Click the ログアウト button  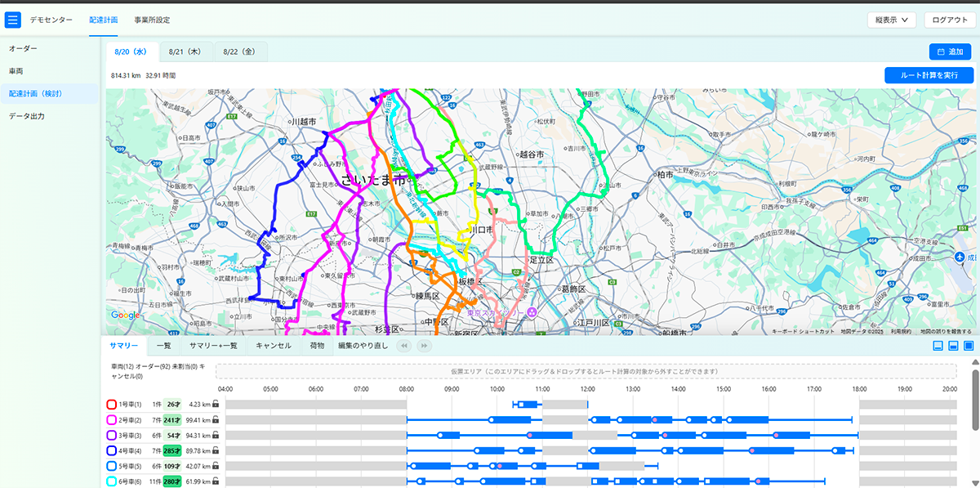point(949,20)
